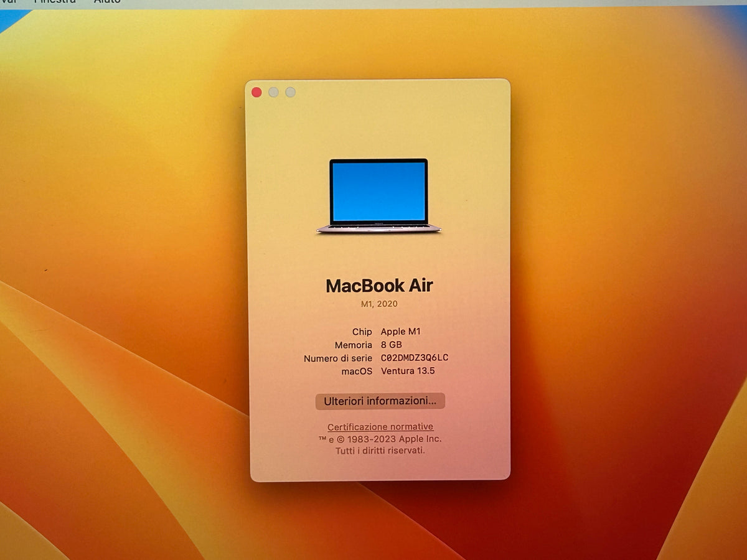Select the MacBook Air title text

(x=379, y=286)
